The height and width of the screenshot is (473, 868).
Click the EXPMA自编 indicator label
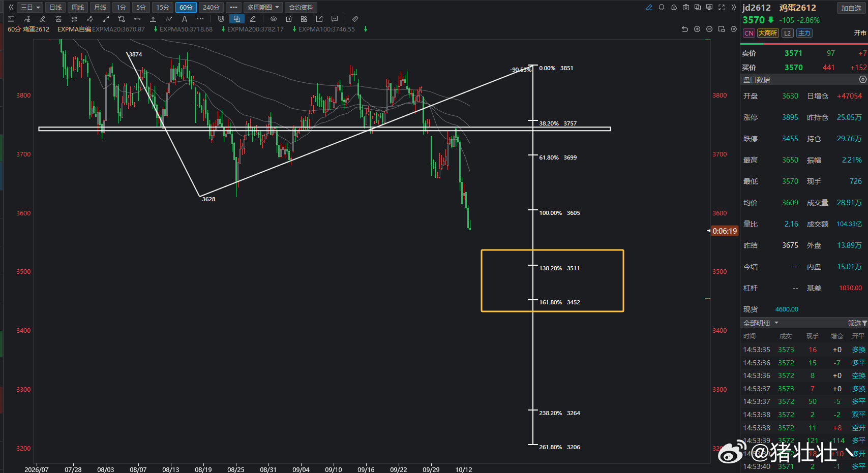74,29
